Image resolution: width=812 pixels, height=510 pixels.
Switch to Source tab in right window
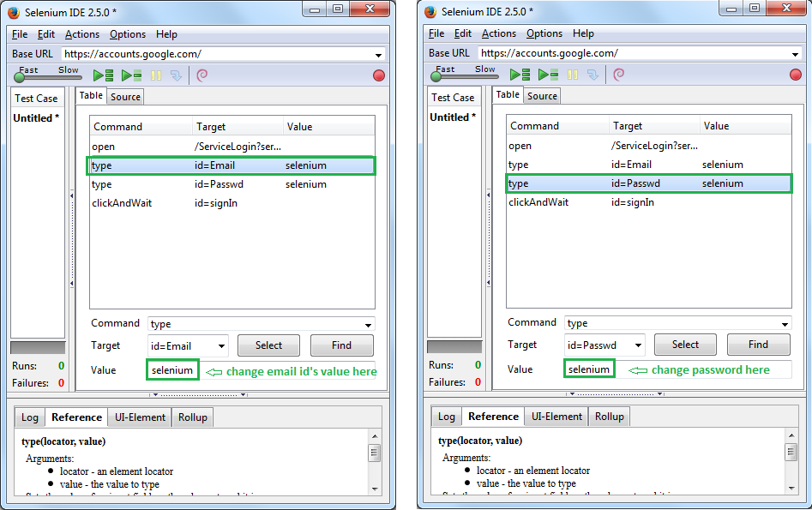tap(542, 96)
